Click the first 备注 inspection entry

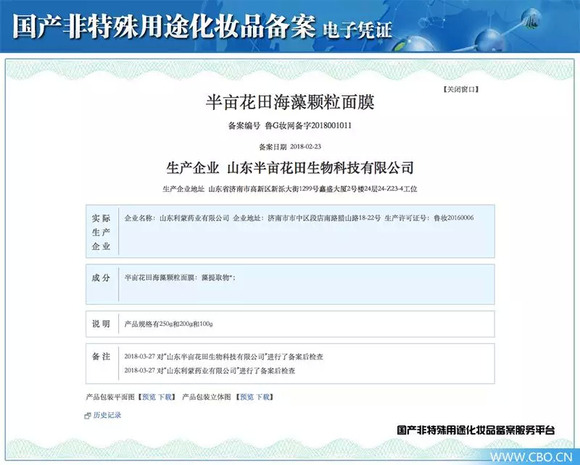(x=224, y=357)
